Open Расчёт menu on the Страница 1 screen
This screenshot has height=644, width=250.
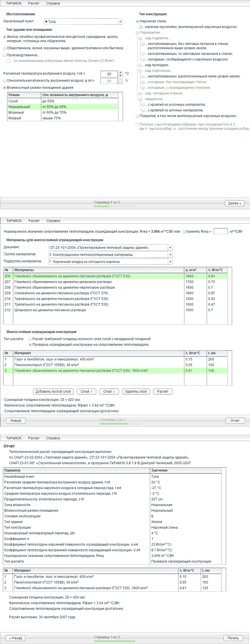coord(34,3)
